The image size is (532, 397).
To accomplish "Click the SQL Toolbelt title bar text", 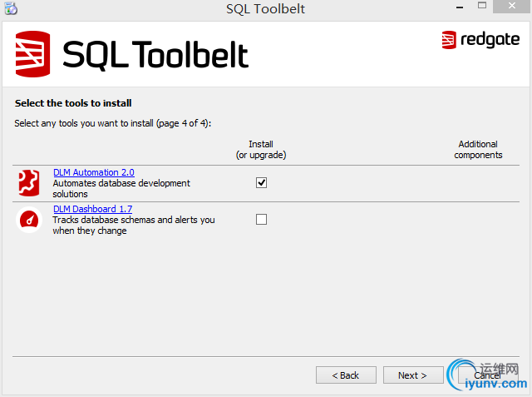I will coord(266,9).
